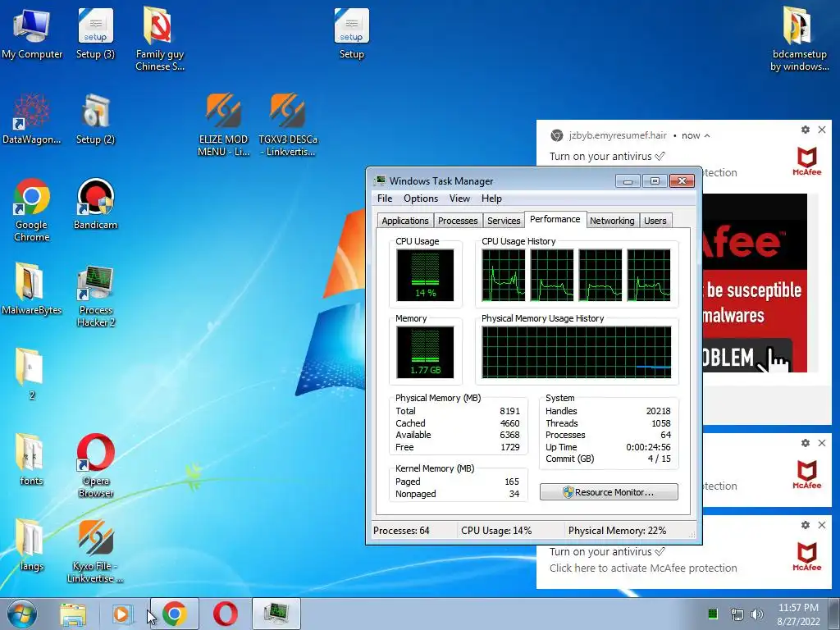
Task: Click the Handles value 20218
Action: [x=658, y=411]
